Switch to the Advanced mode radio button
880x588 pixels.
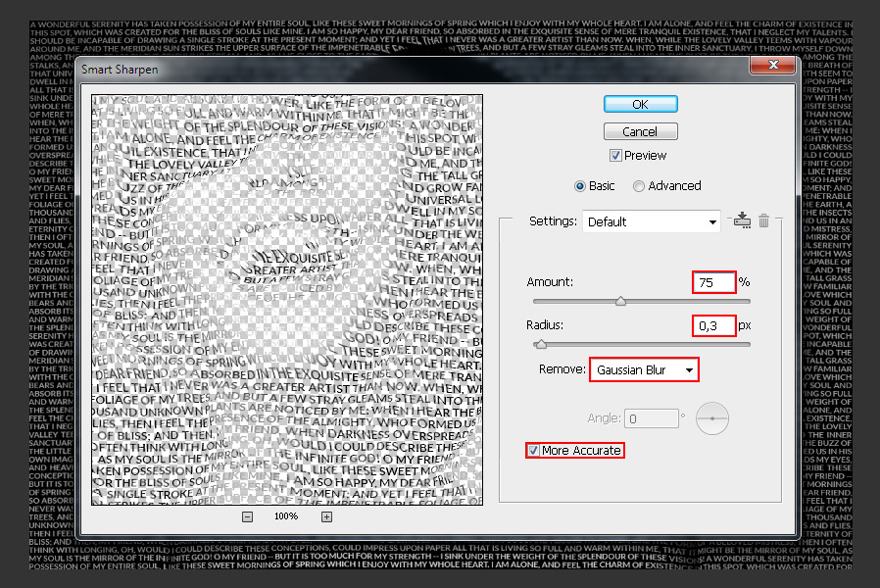639,185
